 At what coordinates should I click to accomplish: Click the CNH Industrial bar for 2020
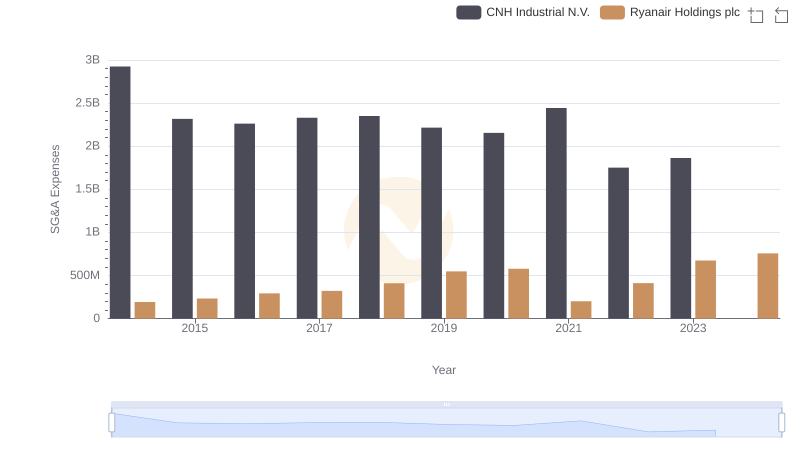[x=494, y=226]
